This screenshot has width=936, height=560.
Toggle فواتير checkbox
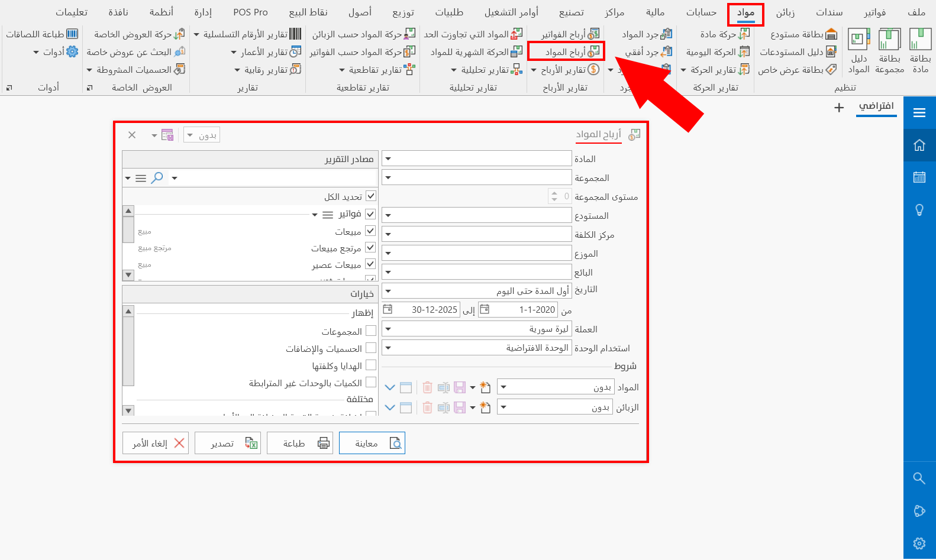(370, 213)
